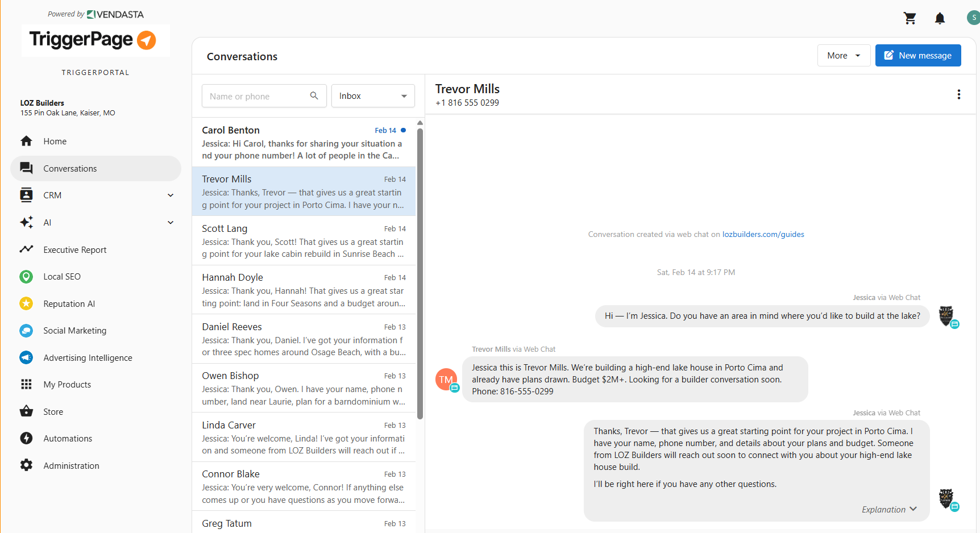The image size is (980, 533).
Task: Click the Social Marketing bubble icon
Action: click(26, 331)
